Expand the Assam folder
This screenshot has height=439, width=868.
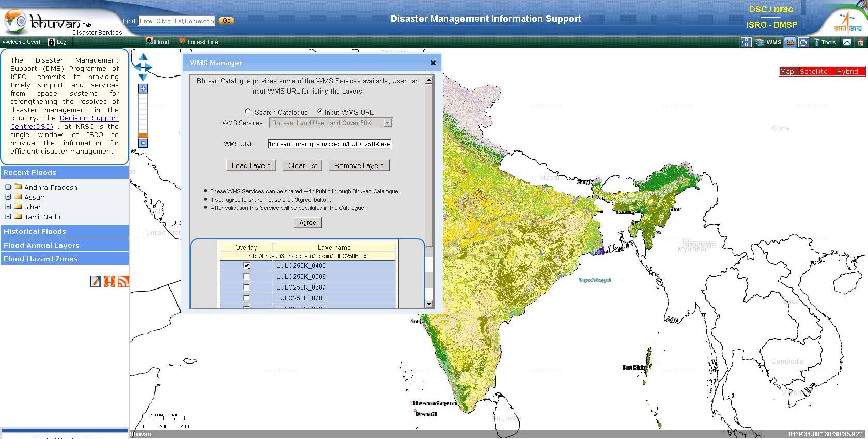click(8, 197)
